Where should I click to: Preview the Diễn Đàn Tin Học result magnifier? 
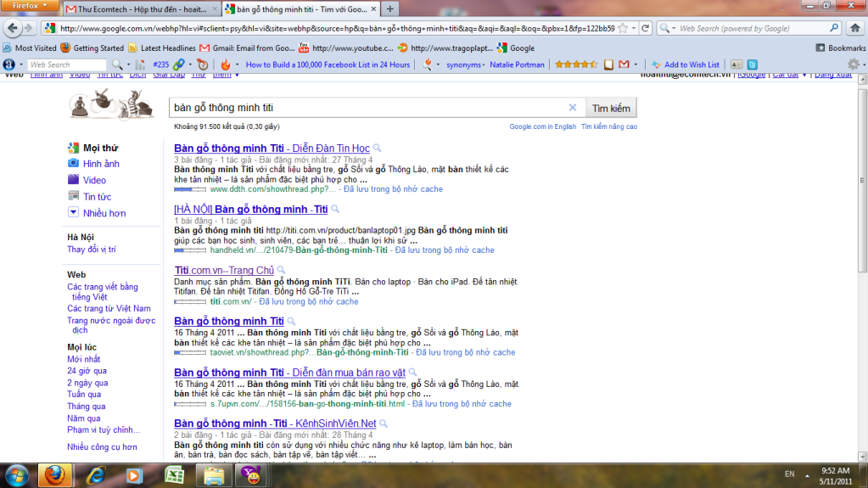(x=377, y=148)
